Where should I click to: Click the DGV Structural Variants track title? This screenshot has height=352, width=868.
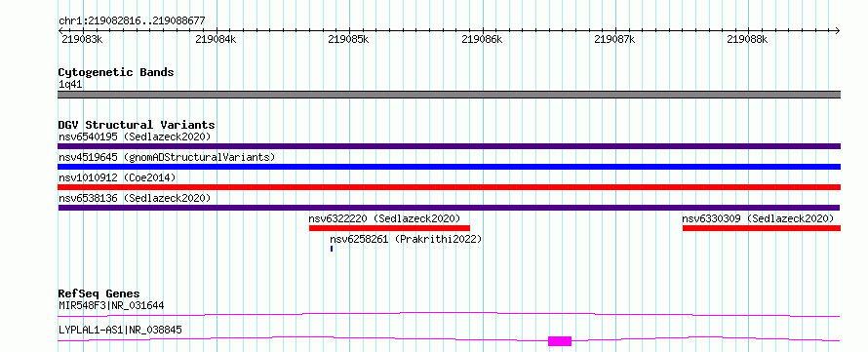pos(137,125)
